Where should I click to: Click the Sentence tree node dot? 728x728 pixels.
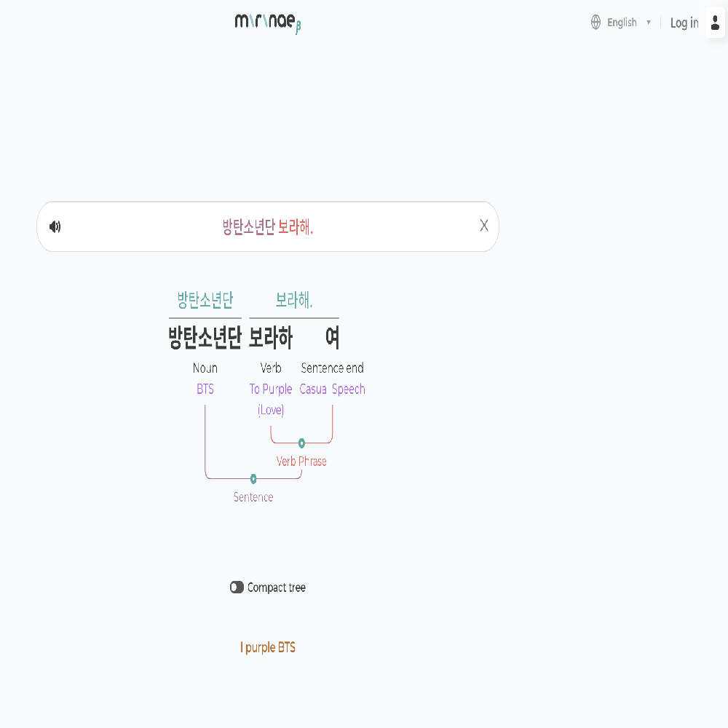tap(253, 478)
